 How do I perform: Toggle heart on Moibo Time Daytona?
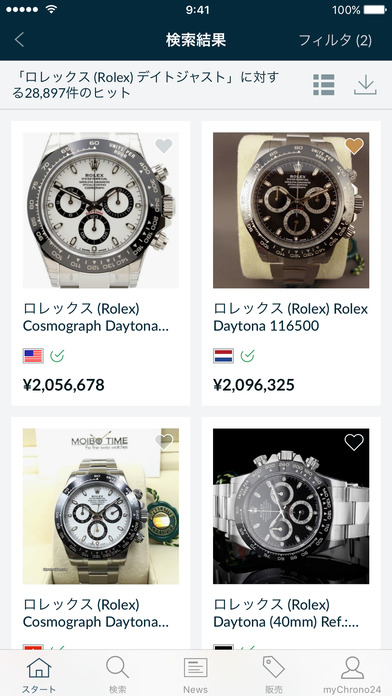(164, 442)
